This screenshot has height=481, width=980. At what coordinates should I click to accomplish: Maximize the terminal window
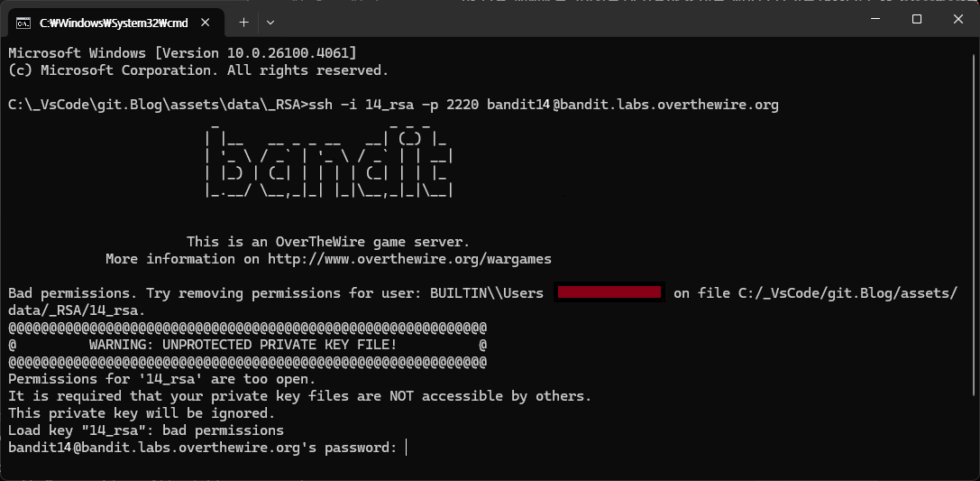(x=916, y=19)
